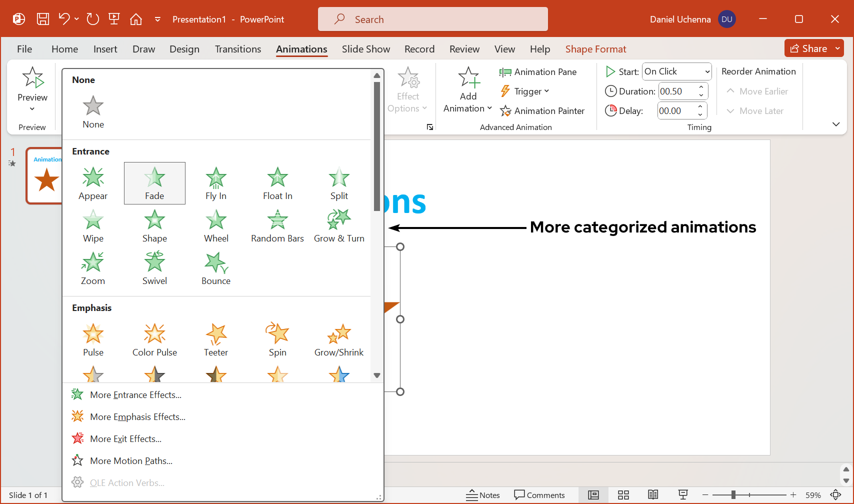
Task: Apply the Bounce entrance effect
Action: pos(216,268)
